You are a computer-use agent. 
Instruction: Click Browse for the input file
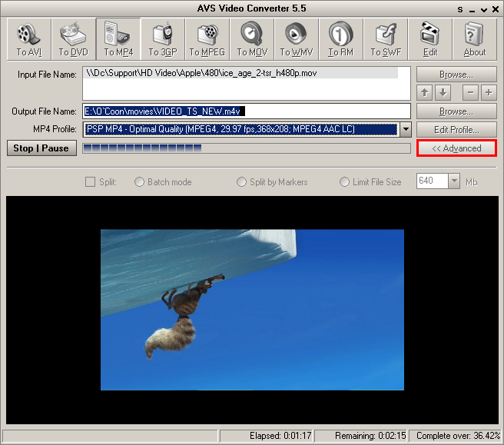(x=456, y=75)
